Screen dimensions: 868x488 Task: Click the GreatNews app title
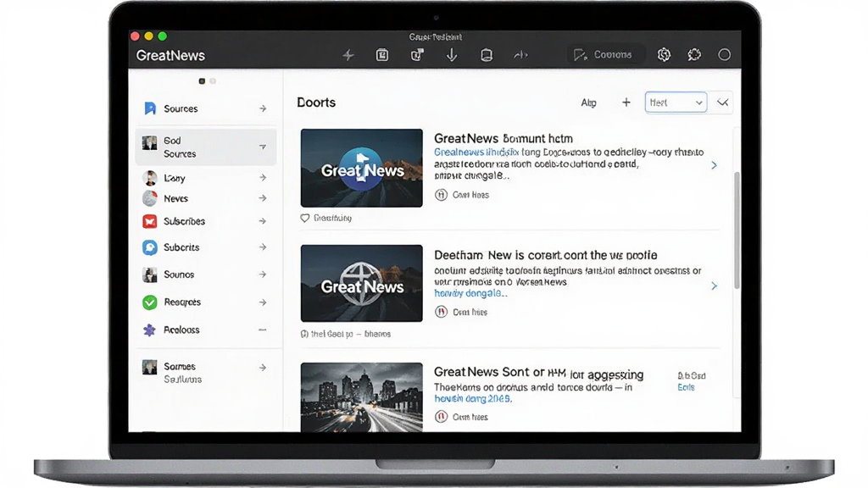click(x=170, y=55)
